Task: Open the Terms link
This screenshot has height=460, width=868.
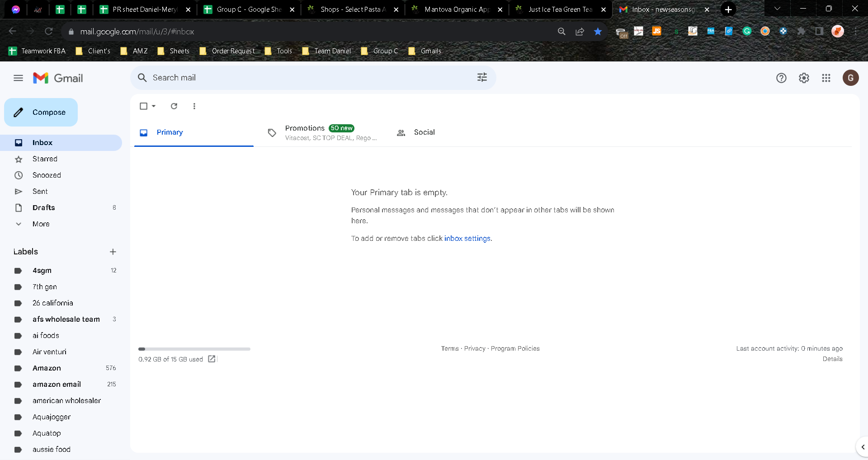Action: tap(450, 348)
